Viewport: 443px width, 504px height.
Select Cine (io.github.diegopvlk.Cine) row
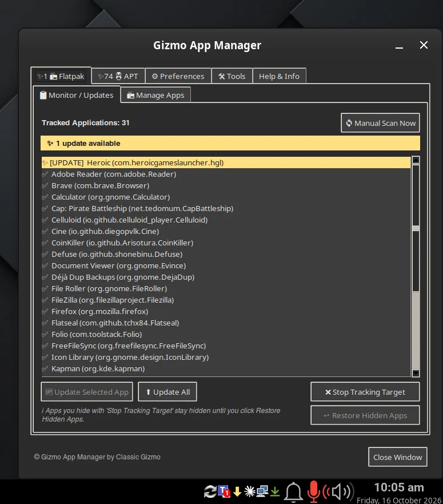pos(226,232)
